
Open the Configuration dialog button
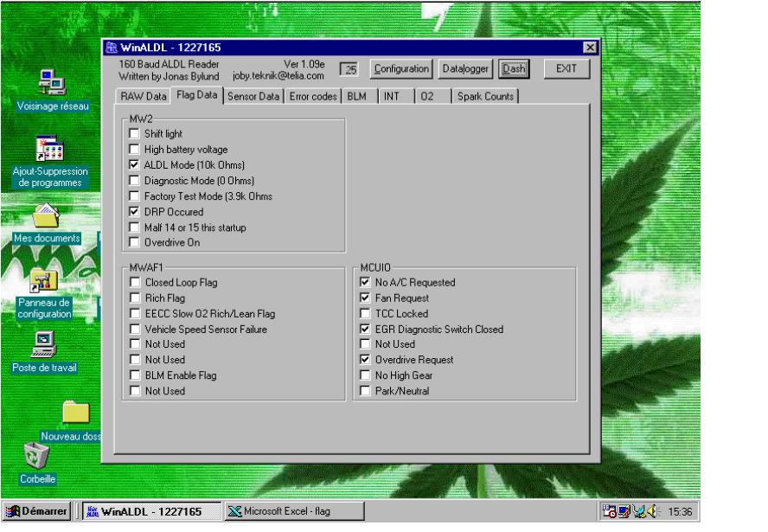point(401,69)
